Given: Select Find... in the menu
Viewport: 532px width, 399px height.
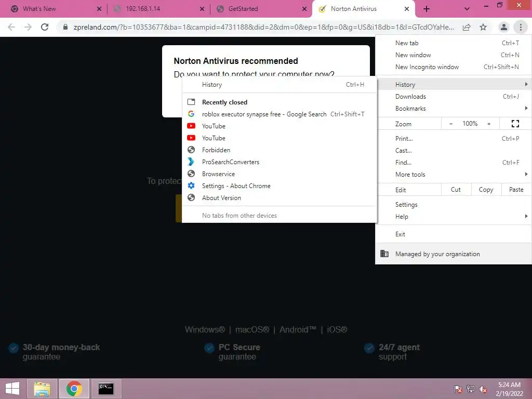Looking at the screenshot, I should point(453,163).
